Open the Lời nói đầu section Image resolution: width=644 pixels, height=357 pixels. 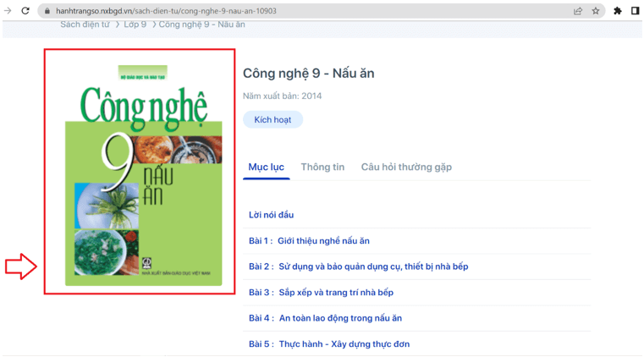coord(271,215)
